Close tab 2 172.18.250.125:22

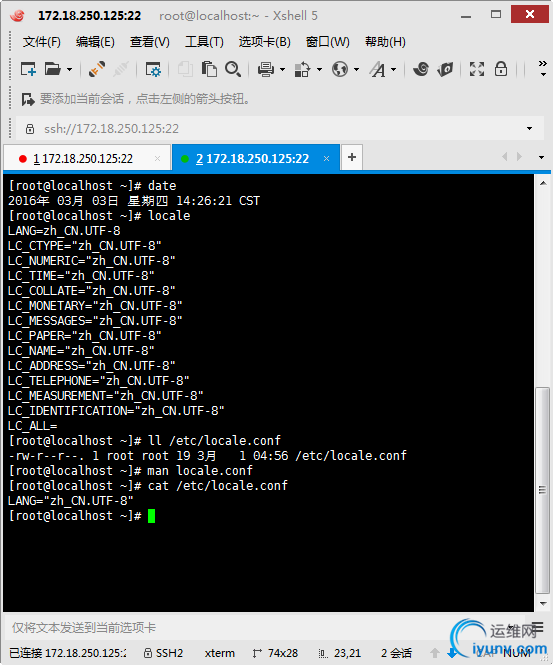pos(326,159)
